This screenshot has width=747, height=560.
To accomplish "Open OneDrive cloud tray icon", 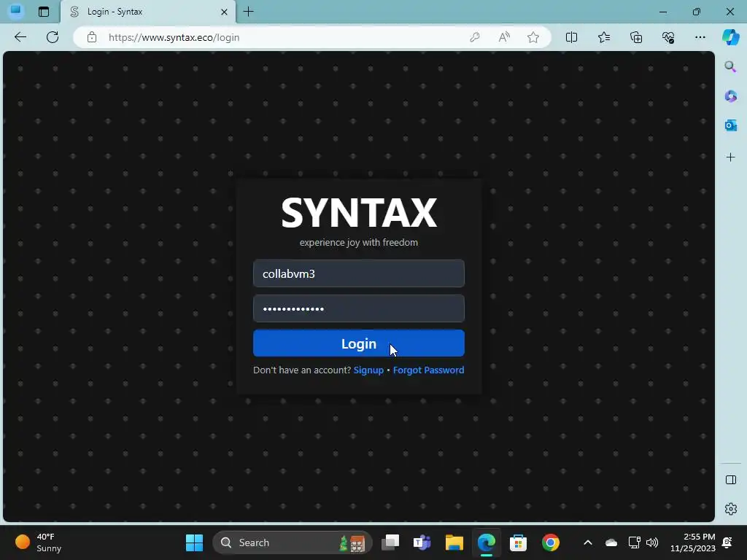I will pyautogui.click(x=611, y=542).
